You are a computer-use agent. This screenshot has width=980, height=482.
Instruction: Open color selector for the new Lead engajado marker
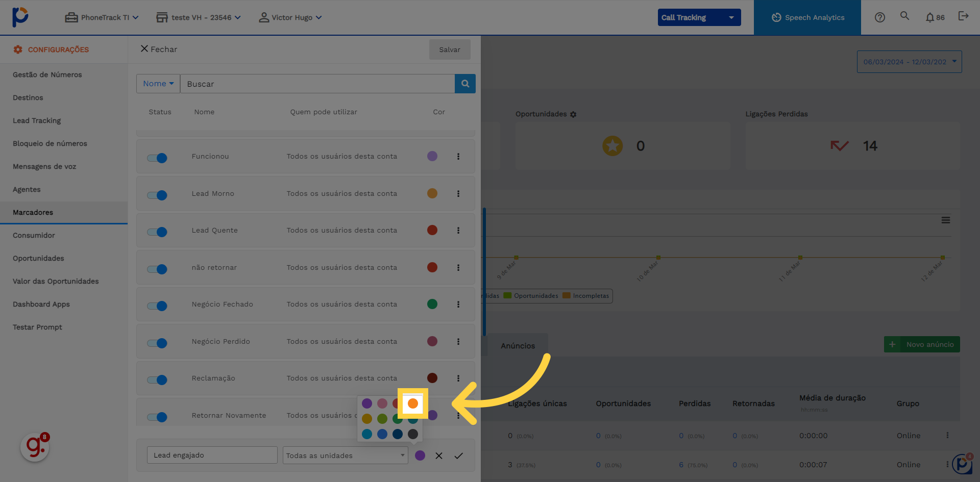click(x=420, y=455)
